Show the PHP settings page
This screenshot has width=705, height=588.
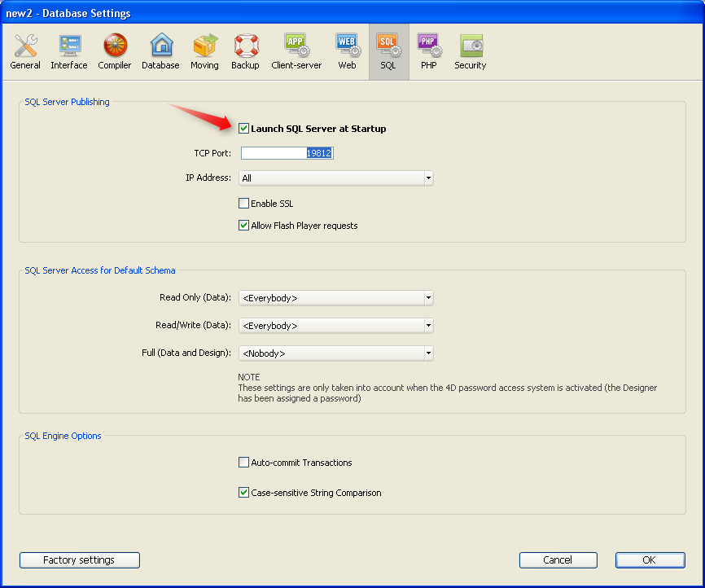pyautogui.click(x=429, y=52)
